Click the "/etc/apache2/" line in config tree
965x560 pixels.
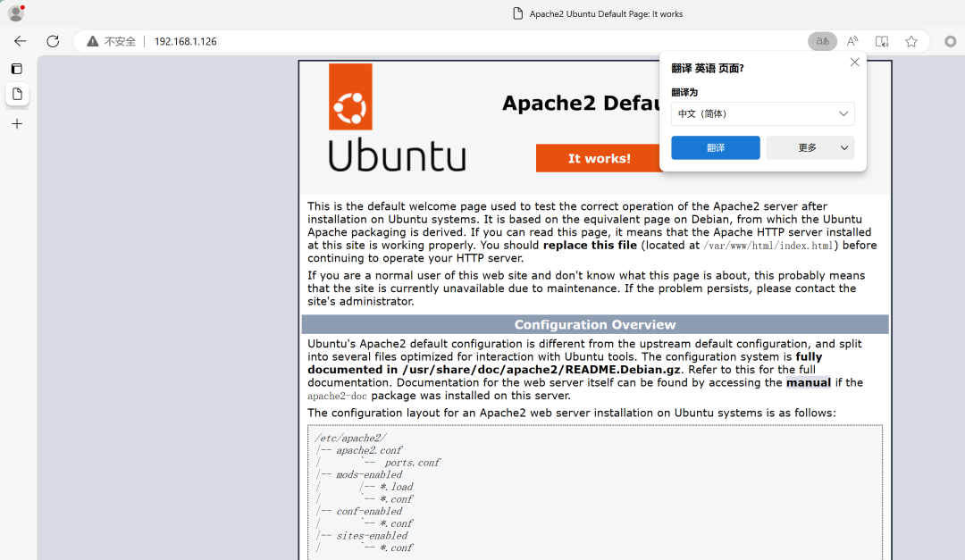(351, 439)
